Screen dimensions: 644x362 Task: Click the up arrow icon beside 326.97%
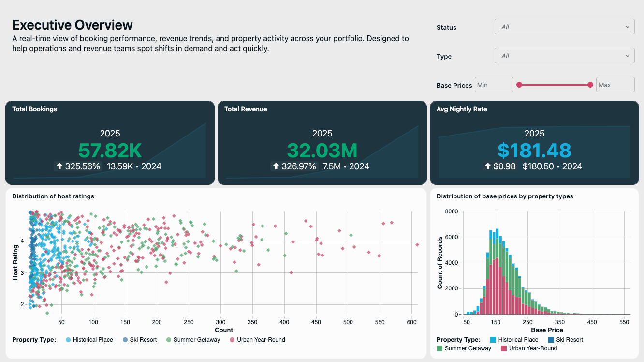tap(276, 166)
